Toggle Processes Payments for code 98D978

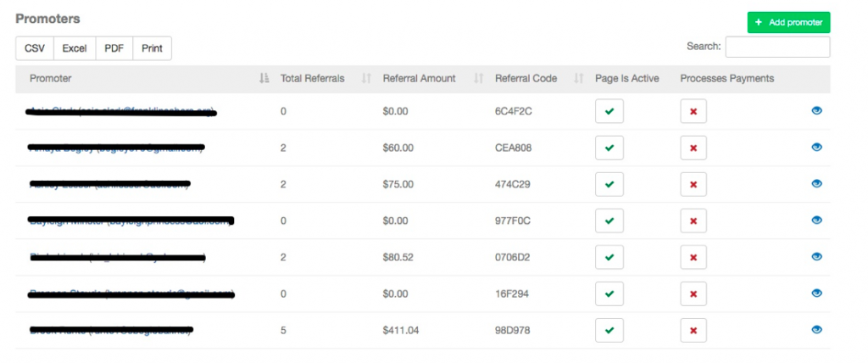click(693, 330)
